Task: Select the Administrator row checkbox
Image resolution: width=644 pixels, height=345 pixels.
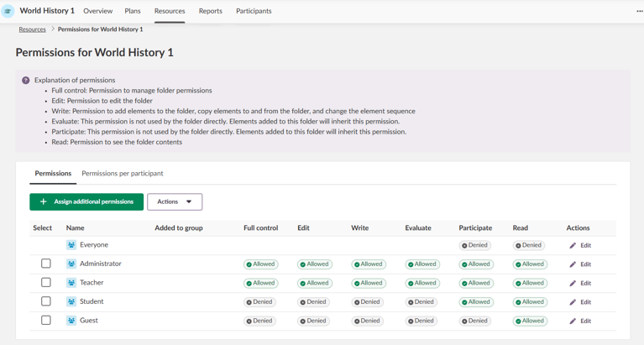Action: (46, 264)
